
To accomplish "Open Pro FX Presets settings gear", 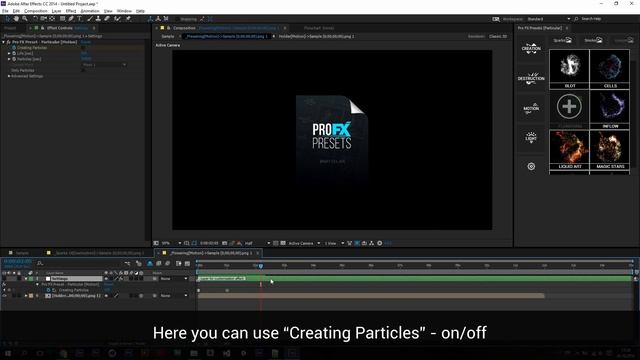I will 531,167.
